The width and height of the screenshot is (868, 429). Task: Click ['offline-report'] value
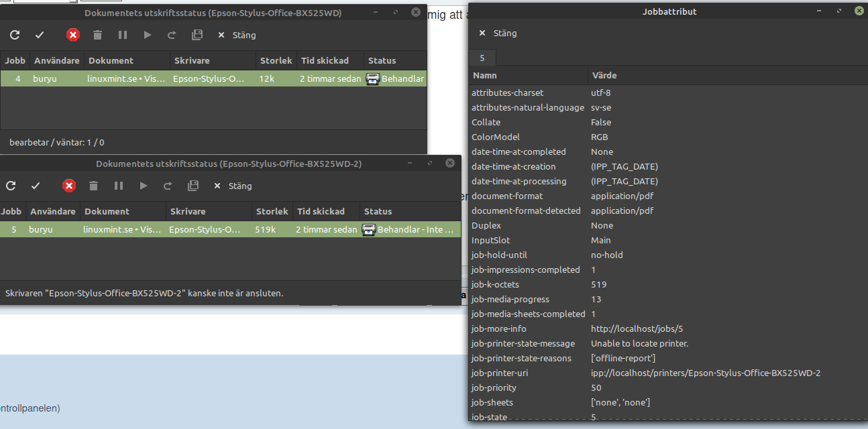click(x=623, y=358)
